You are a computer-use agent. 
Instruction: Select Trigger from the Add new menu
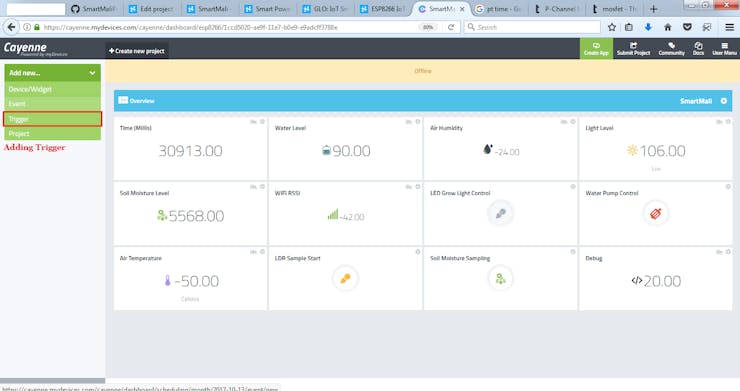[x=52, y=119]
